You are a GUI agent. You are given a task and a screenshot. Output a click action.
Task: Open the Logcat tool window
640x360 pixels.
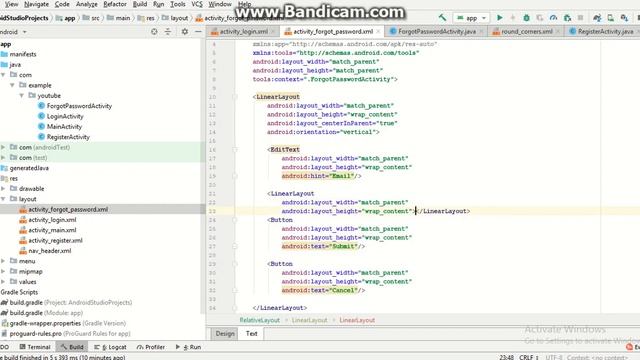[x=110, y=347]
